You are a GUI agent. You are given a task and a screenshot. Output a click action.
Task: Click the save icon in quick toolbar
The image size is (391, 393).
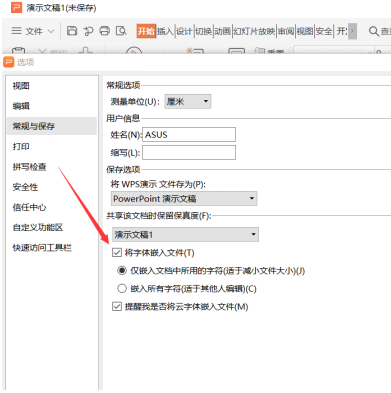coord(72,31)
